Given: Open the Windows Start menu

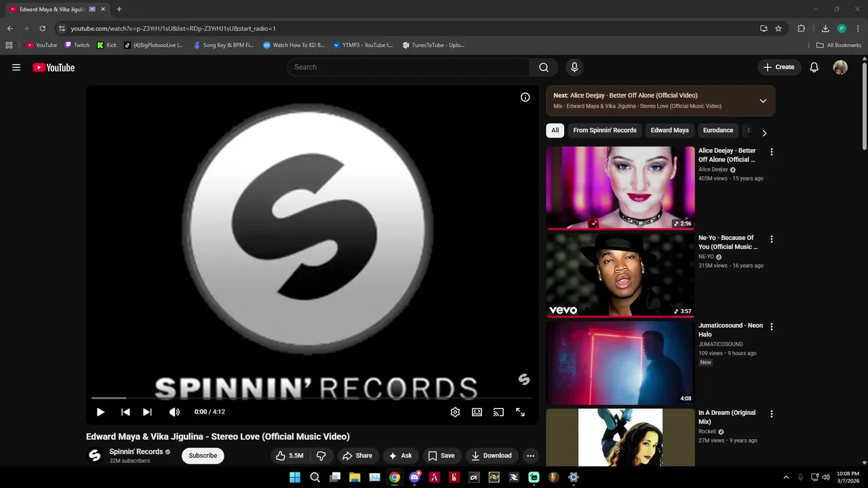Looking at the screenshot, I should pyautogui.click(x=295, y=477).
